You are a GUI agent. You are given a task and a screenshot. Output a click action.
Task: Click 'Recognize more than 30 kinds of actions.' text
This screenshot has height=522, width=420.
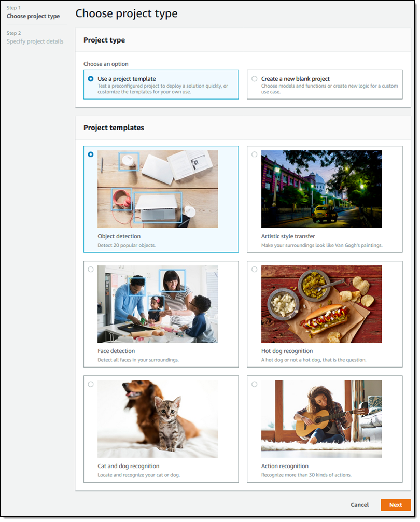pyautogui.click(x=306, y=475)
